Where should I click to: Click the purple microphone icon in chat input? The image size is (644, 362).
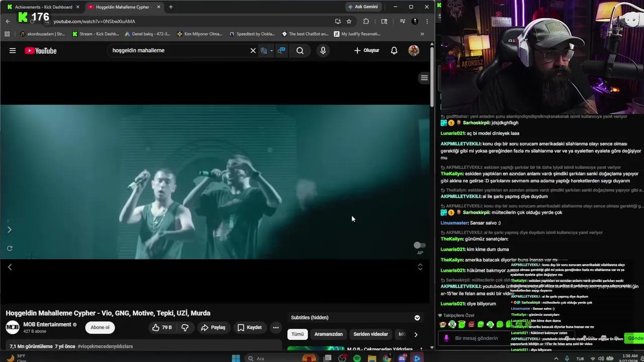[x=446, y=338]
